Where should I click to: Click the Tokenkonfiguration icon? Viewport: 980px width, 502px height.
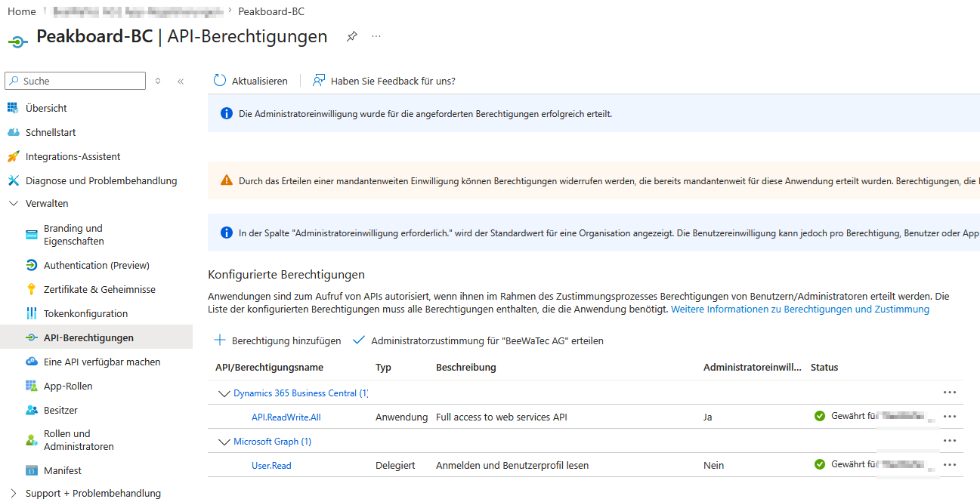click(x=31, y=313)
